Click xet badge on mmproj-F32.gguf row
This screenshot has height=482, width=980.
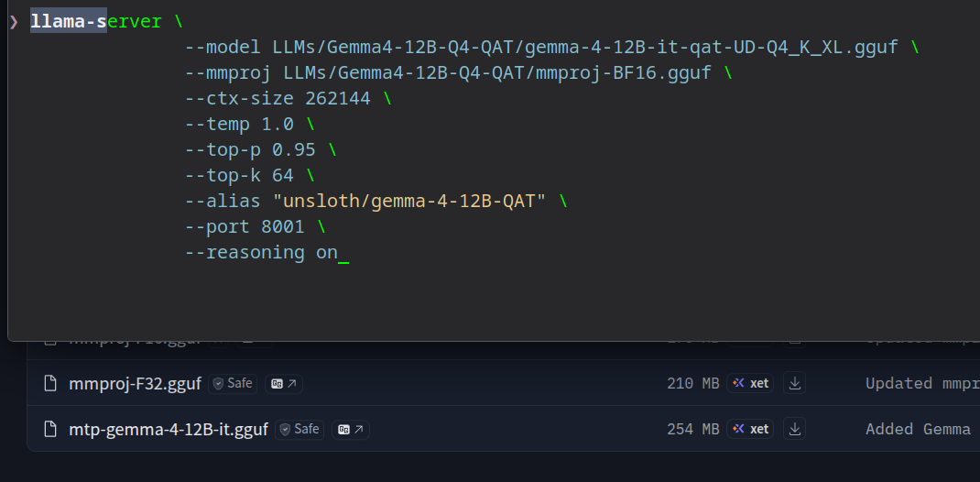point(750,383)
